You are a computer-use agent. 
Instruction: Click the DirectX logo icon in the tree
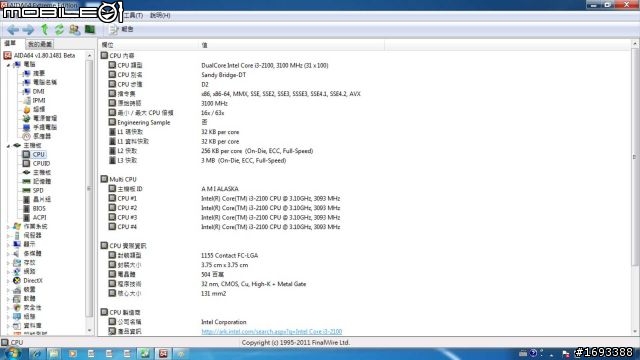click(x=17, y=281)
